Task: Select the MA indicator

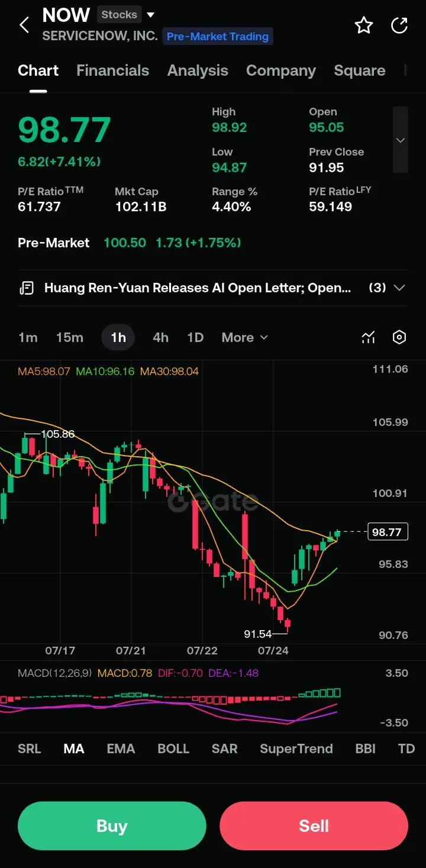Action: pyautogui.click(x=74, y=748)
